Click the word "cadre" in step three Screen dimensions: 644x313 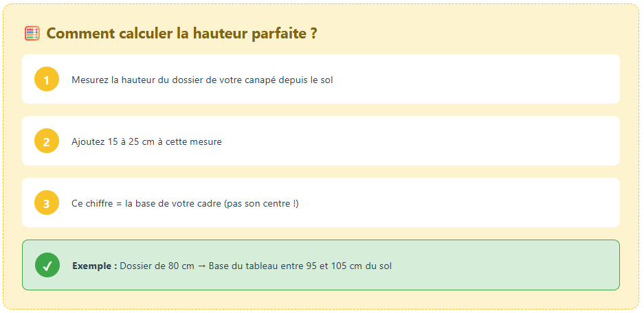pos(209,203)
